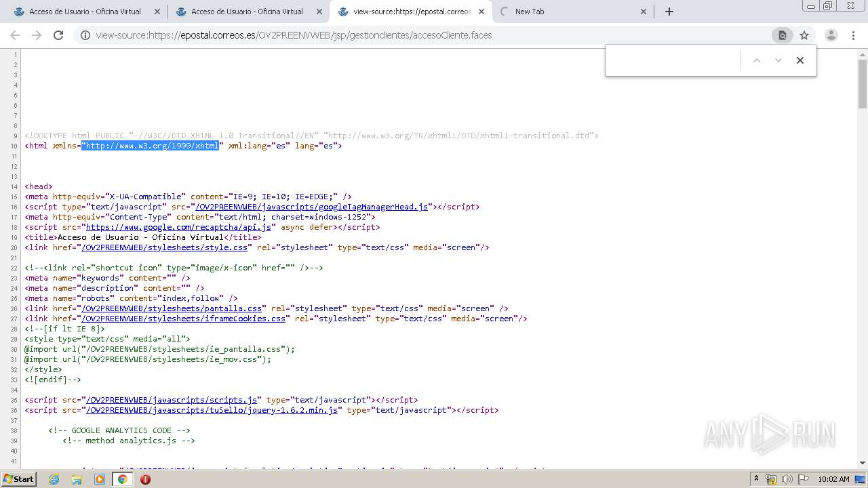Click the find-in-page magnifier icon in omnibox

[782, 35]
